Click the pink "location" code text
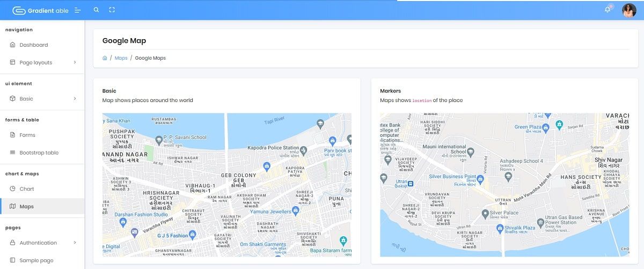Screen dimensions: 644x269 click(422, 100)
